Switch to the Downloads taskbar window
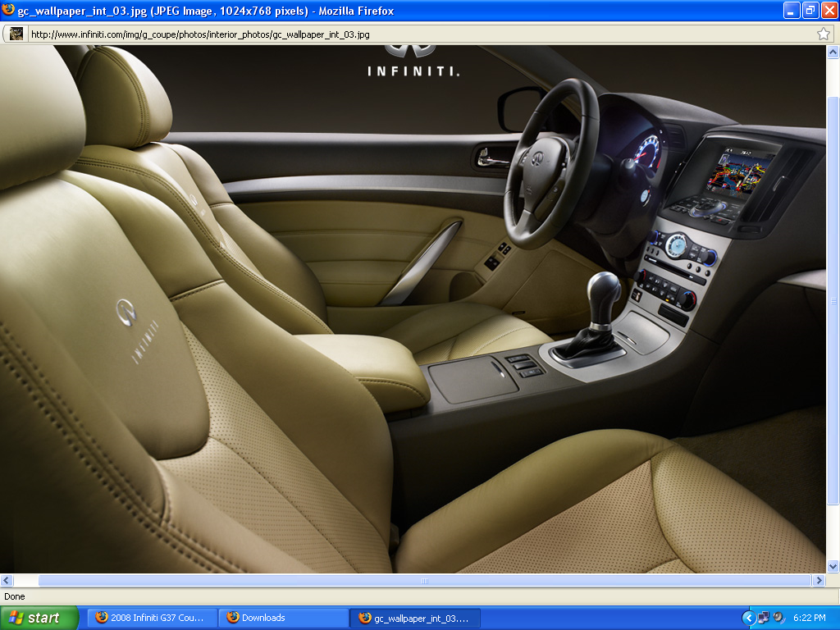This screenshot has width=840, height=630. [283, 618]
